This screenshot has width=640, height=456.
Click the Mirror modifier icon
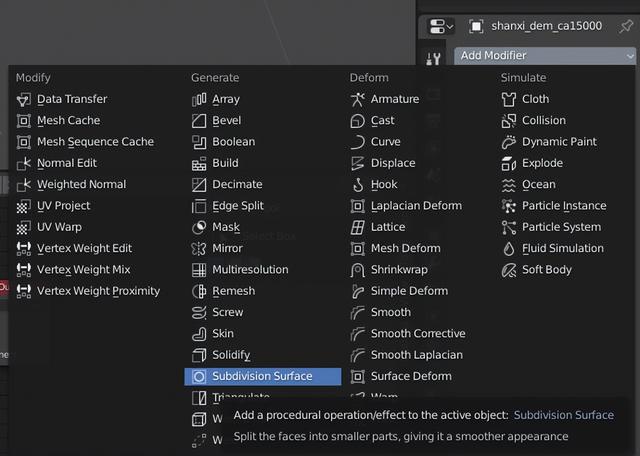[199, 248]
